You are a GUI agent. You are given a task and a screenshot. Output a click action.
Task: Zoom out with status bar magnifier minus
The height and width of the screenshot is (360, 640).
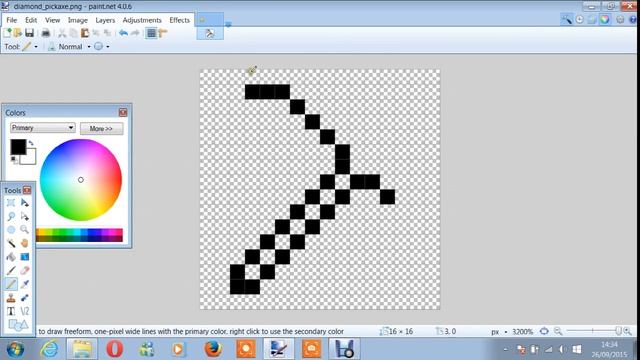click(x=558, y=331)
